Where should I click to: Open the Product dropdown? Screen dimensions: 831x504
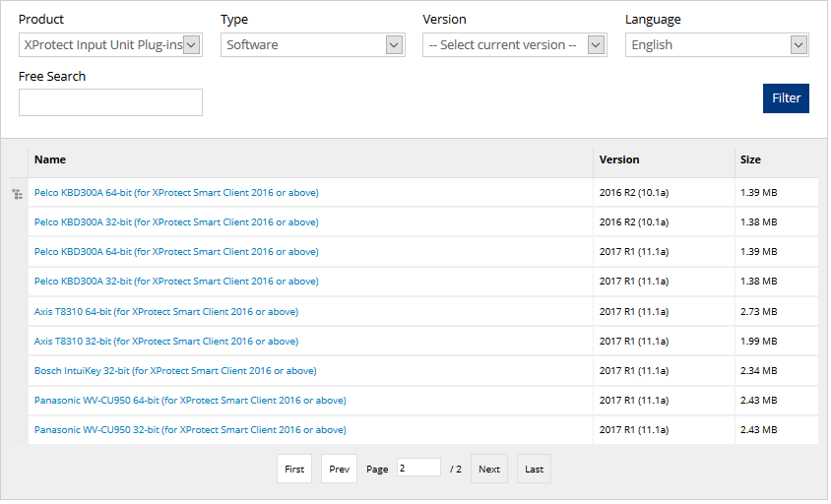point(110,45)
